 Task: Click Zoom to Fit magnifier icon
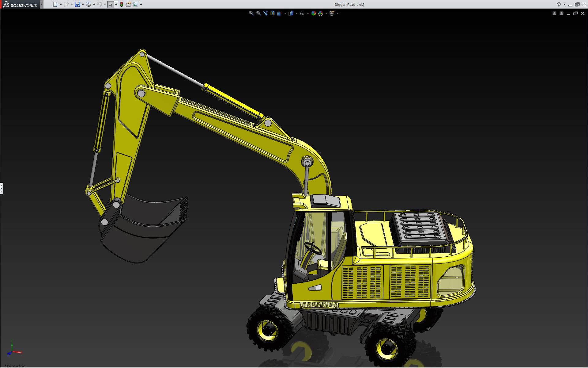(251, 13)
